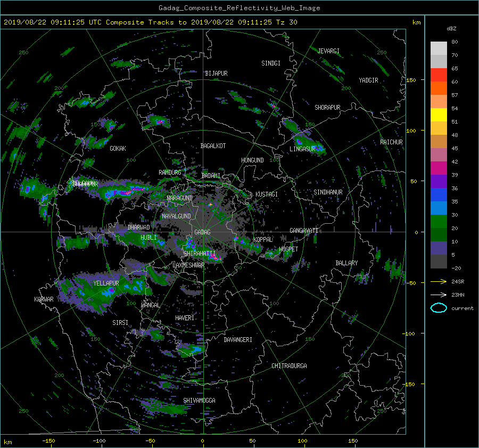Click the SINDHANUR city label
479x448 pixels.
328,192
